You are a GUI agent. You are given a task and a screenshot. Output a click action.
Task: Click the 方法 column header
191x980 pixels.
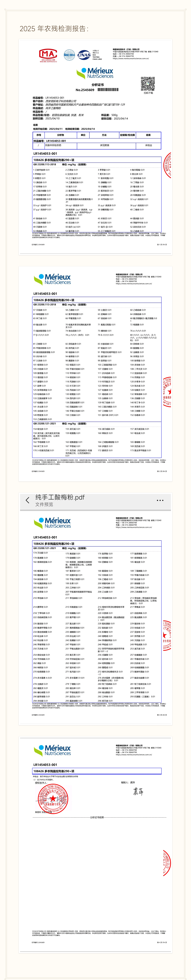pos(104,135)
